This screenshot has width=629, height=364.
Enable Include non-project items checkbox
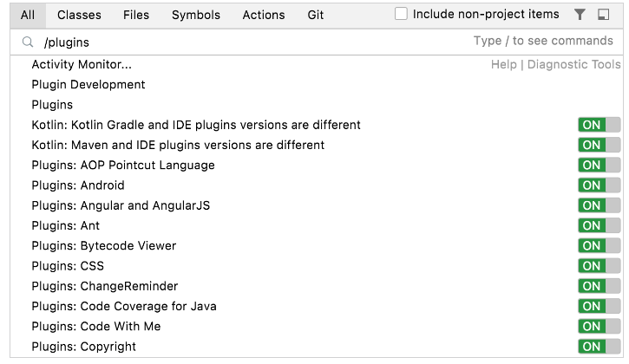pos(401,14)
